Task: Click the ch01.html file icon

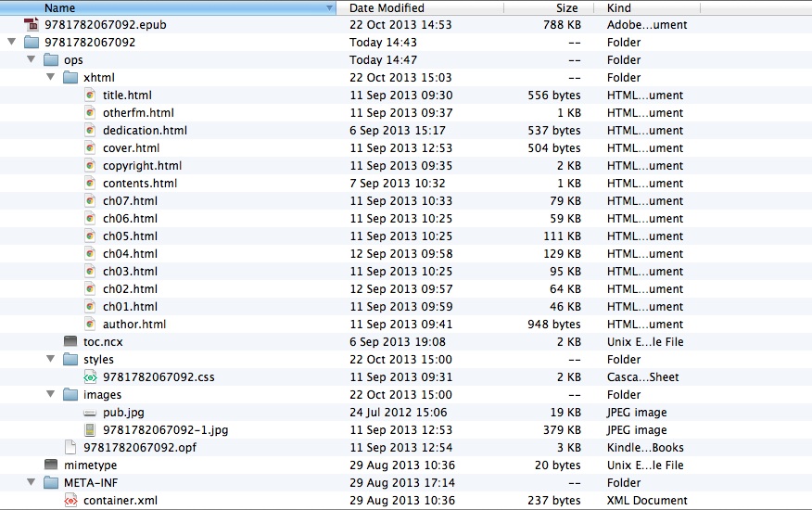Action: click(x=90, y=306)
